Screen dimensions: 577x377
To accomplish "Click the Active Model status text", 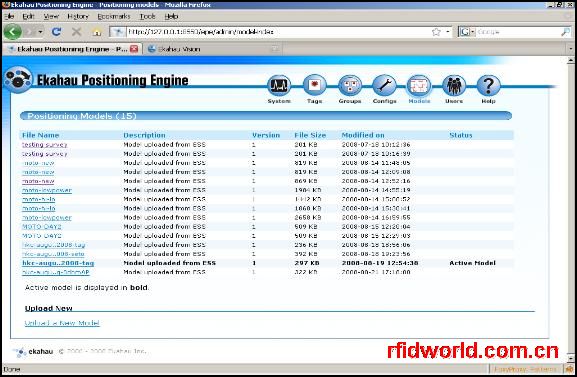I will pos(472,263).
